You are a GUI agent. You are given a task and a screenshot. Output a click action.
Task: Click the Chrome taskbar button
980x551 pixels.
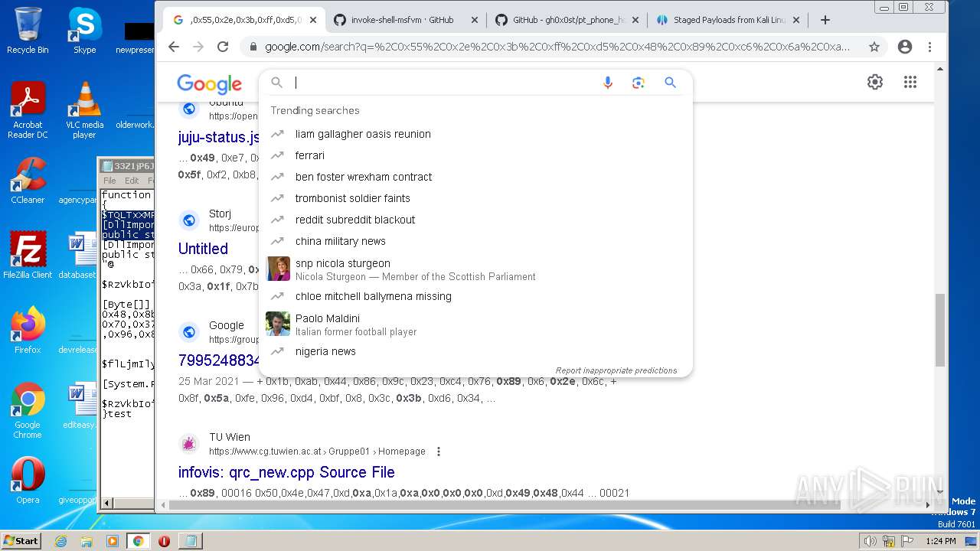coord(138,541)
